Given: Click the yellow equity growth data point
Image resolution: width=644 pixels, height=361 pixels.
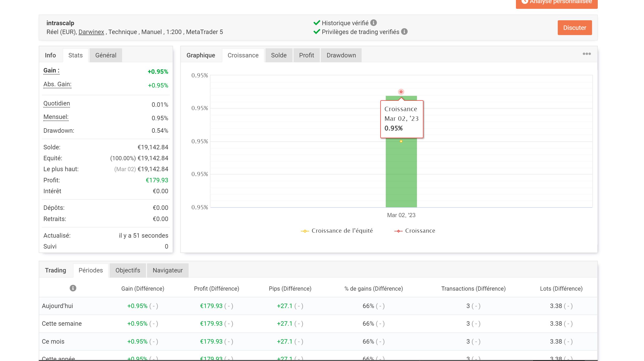Looking at the screenshot, I should pos(401,142).
